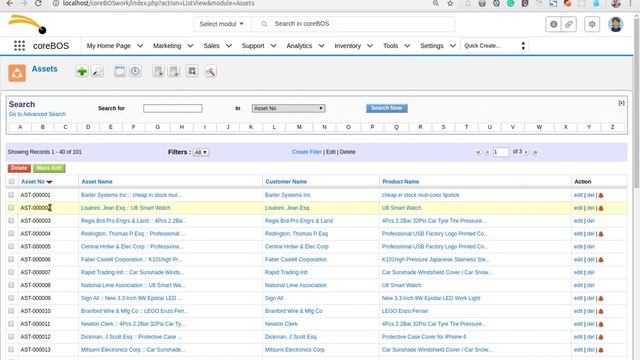The height and width of the screenshot is (360, 640).
Task: Click the Create Filter link
Action: coord(307,152)
